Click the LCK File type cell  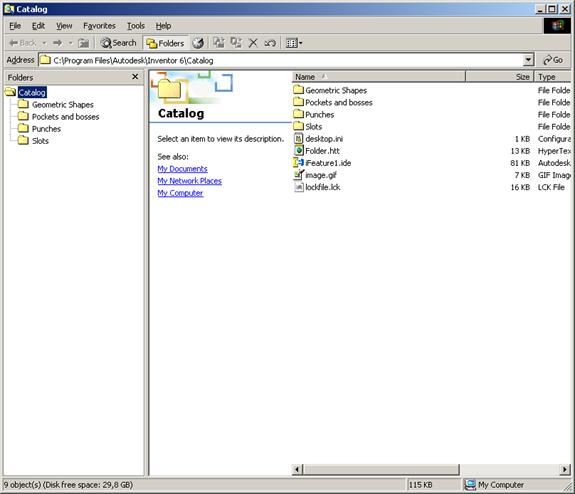551,187
